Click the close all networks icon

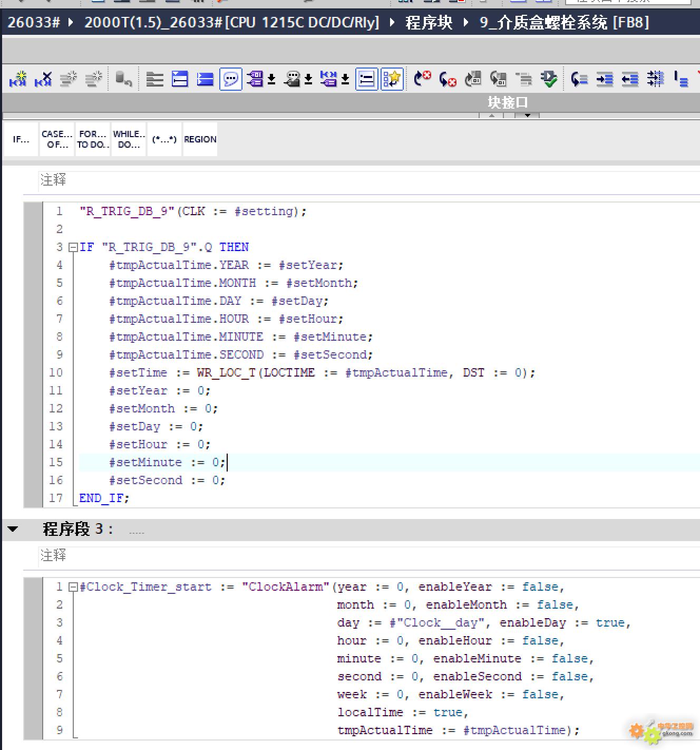click(x=205, y=79)
